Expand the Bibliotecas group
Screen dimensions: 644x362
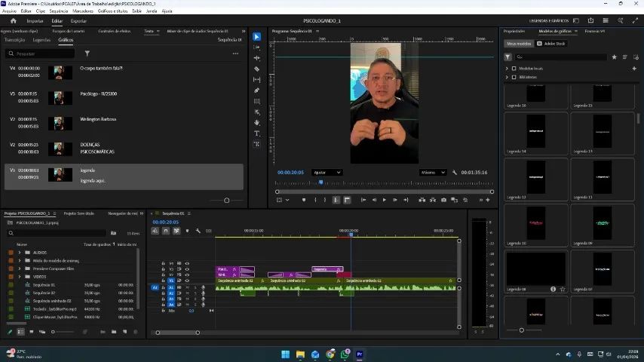pos(507,77)
